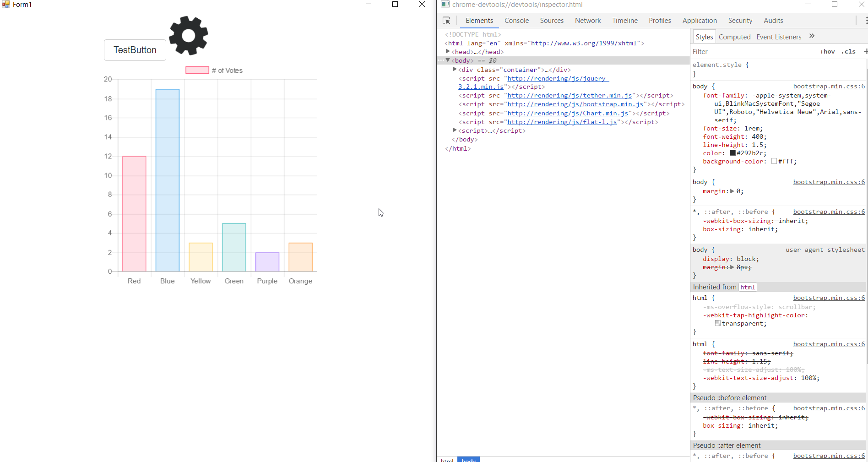Image resolution: width=868 pixels, height=462 pixels.
Task: Click the transparent tap-highlight color swatch
Action: pos(718,323)
